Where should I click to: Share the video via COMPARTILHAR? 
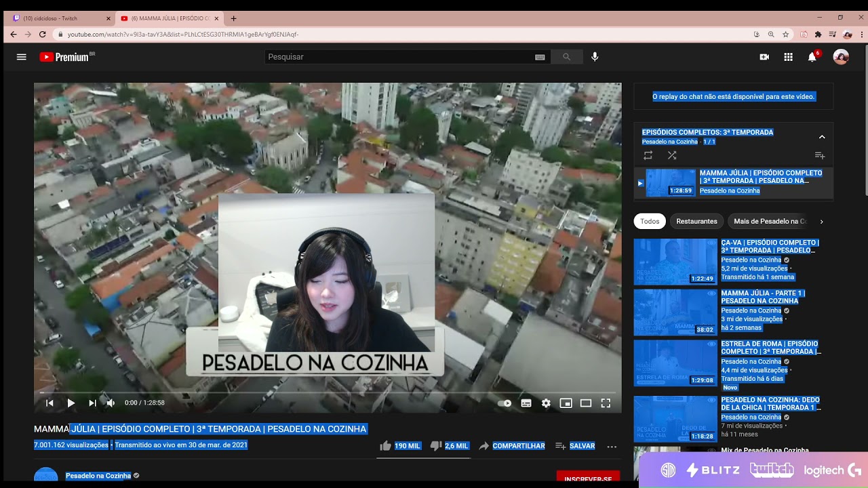(511, 446)
